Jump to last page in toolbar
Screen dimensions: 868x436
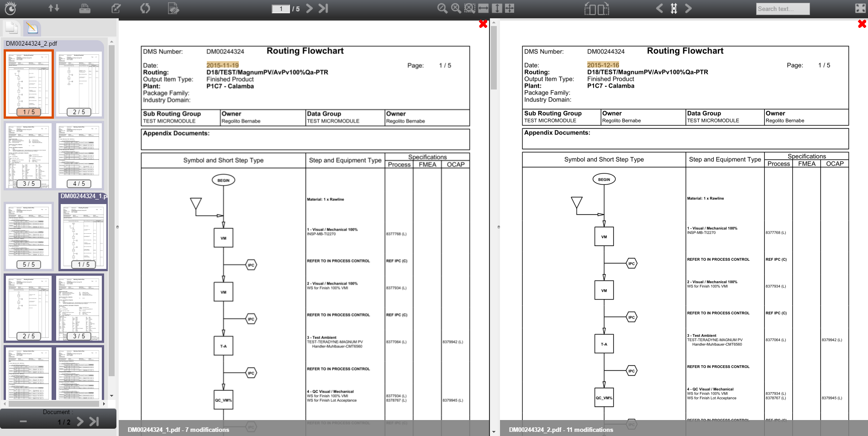323,8
